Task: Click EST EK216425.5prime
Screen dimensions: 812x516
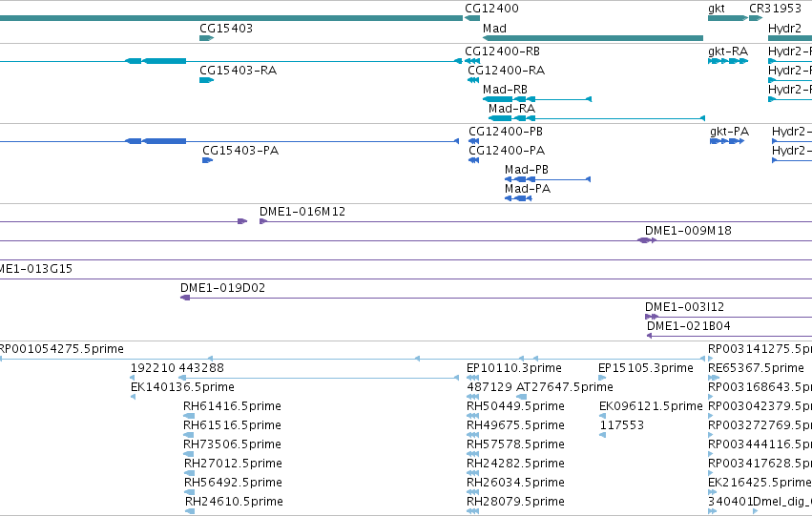Action: pos(760,484)
